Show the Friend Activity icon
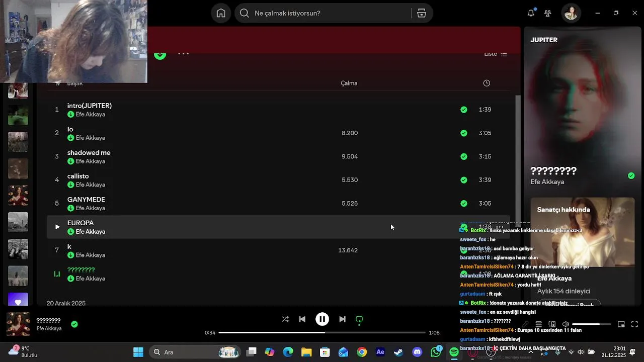Screen dimensions: 644x362 [x=548, y=13]
